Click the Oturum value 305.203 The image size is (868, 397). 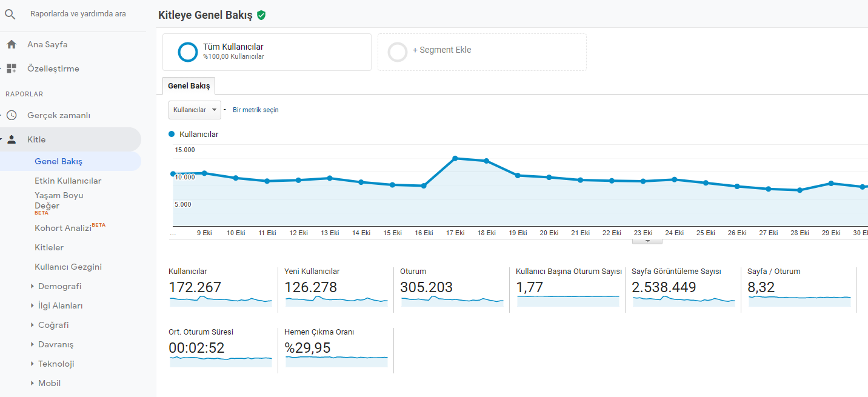427,287
